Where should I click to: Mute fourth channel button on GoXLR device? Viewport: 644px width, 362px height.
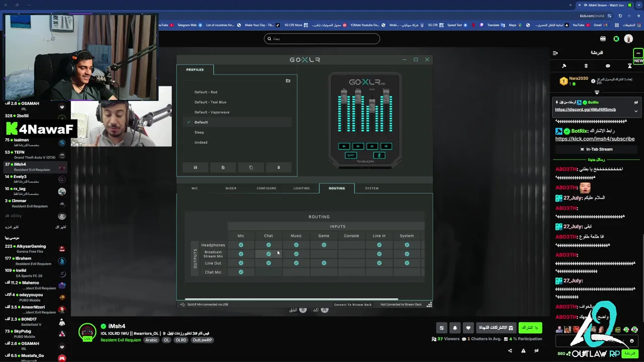386,146
